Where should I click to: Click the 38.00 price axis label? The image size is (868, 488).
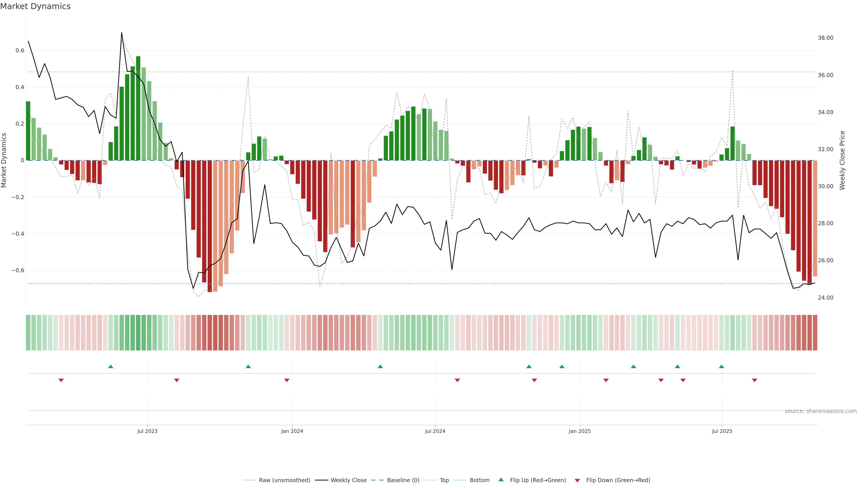pyautogui.click(x=825, y=38)
